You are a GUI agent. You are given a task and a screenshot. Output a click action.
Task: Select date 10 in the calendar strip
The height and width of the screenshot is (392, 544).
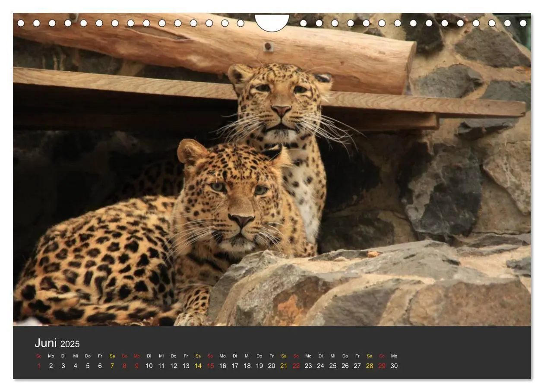(149, 366)
